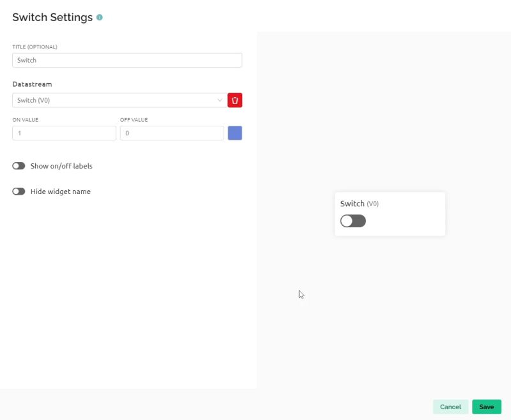
Task: Open the blue color swatch picker
Action: pyautogui.click(x=234, y=133)
